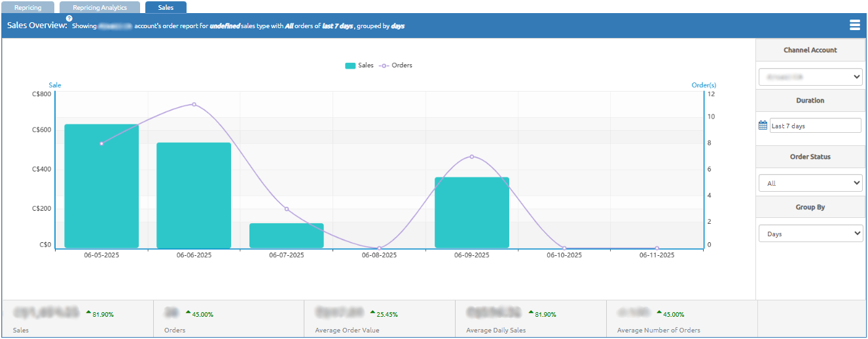Open the Repricing Analytics tab

coord(99,8)
